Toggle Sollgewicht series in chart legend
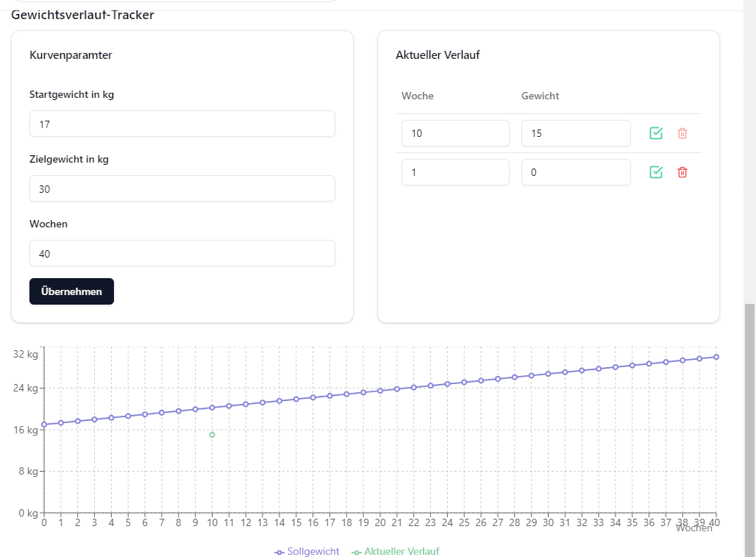 coord(307,551)
